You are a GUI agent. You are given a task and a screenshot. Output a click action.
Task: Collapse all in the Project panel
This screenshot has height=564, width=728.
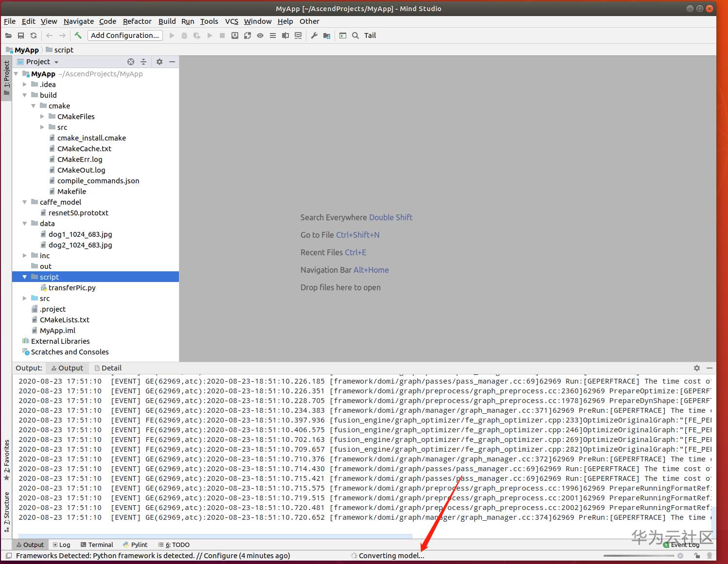click(x=143, y=62)
